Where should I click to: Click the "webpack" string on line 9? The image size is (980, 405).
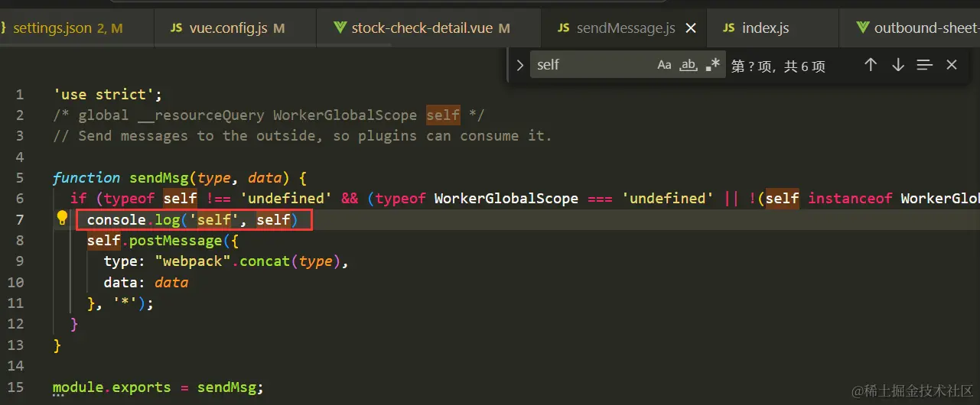(193, 261)
